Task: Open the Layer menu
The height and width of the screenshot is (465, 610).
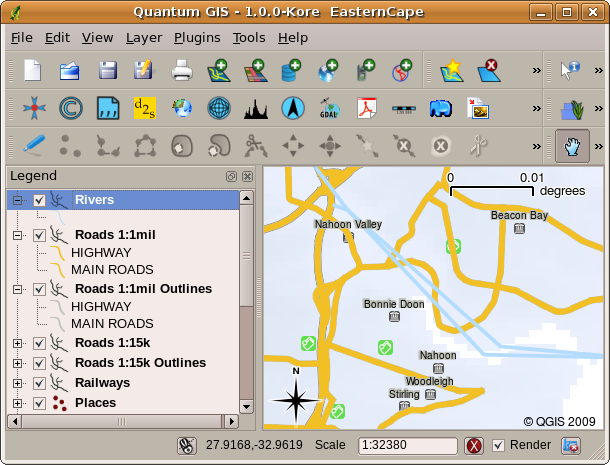Action: click(x=144, y=37)
